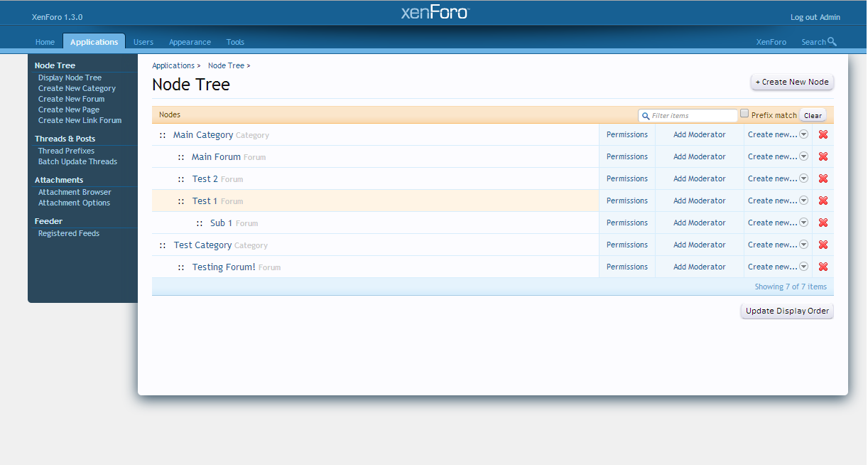The height and width of the screenshot is (465, 868).
Task: Enable the Prefix match checkbox
Action: tap(744, 113)
